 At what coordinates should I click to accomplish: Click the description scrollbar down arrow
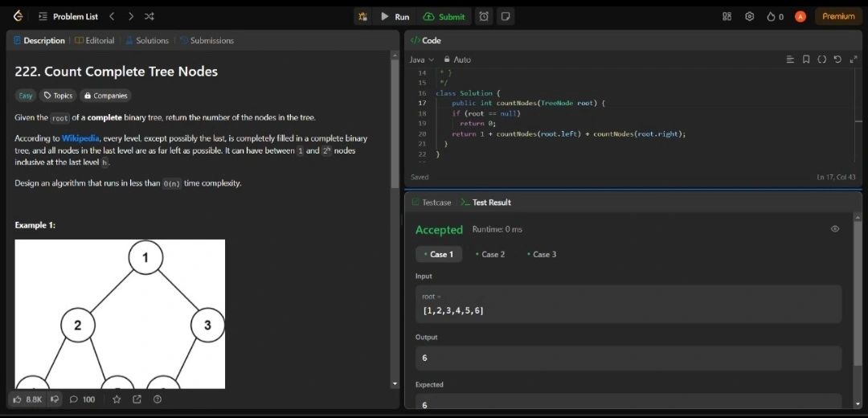coord(395,383)
